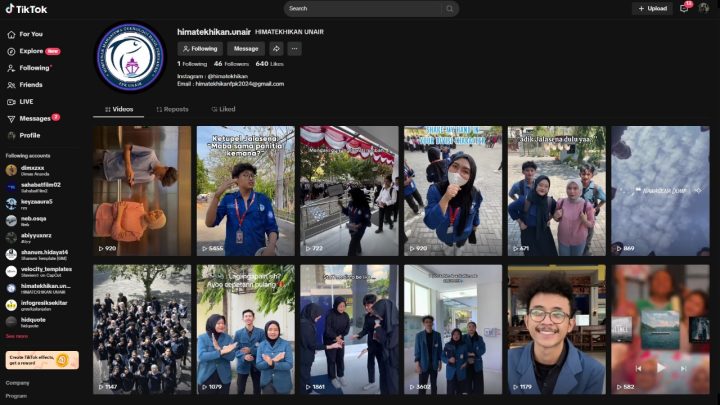
Task: Click the search magnifier icon
Action: tap(449, 9)
